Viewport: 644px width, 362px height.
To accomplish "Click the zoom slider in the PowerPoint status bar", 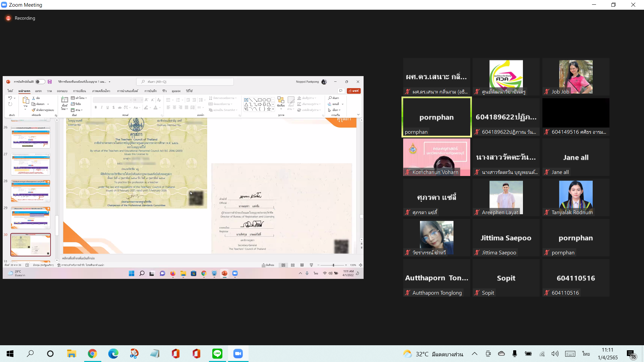I will (x=333, y=265).
